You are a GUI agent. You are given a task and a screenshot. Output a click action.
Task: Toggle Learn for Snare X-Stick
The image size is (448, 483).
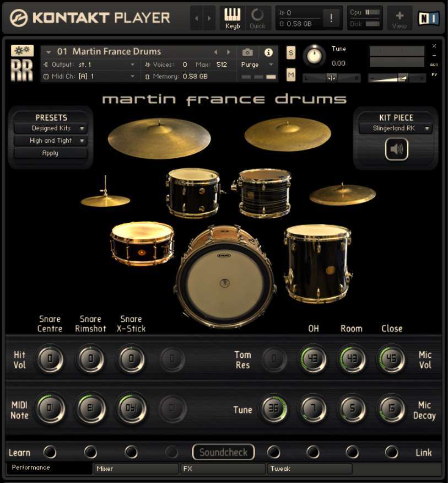point(131,452)
